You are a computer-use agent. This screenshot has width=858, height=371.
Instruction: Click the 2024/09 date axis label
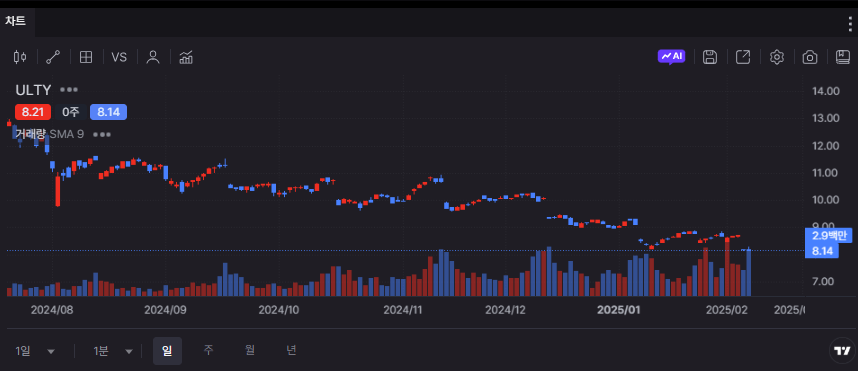pyautogui.click(x=165, y=310)
